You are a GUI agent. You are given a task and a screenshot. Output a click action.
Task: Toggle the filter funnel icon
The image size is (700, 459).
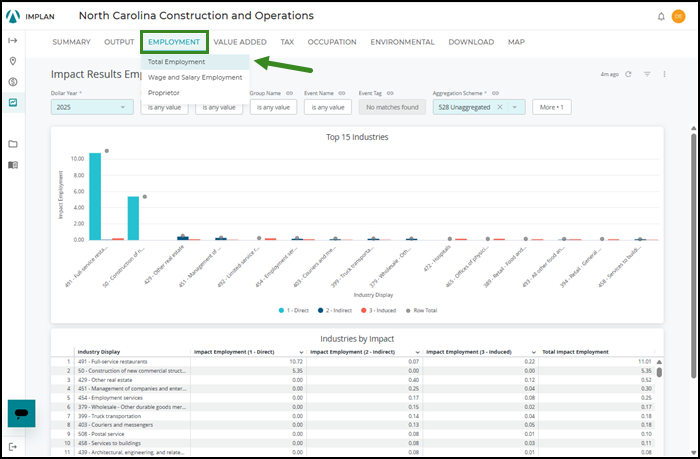(x=647, y=74)
